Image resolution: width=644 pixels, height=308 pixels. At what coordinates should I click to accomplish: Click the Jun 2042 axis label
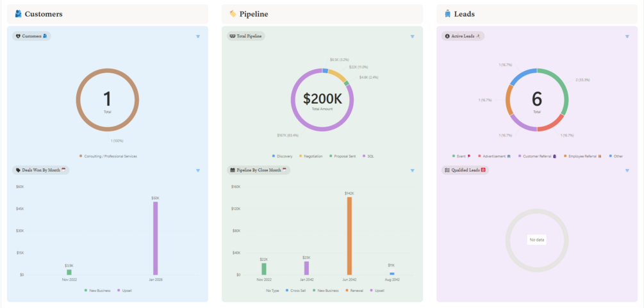point(349,280)
